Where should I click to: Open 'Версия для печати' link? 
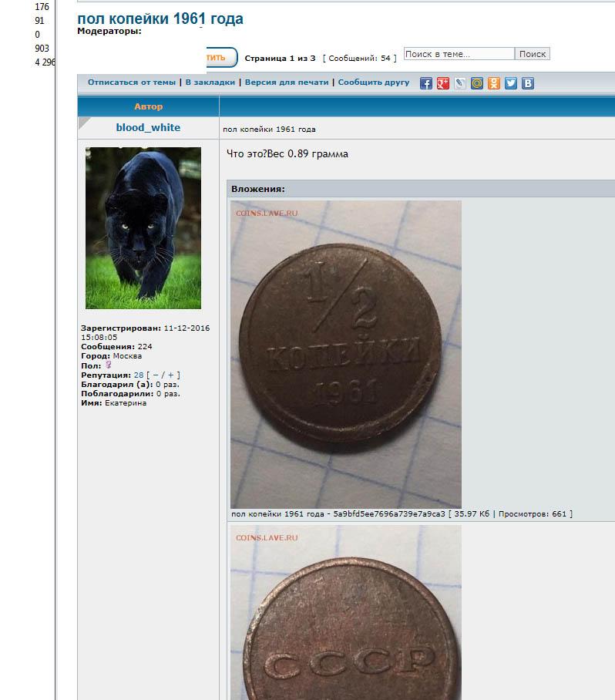(287, 82)
